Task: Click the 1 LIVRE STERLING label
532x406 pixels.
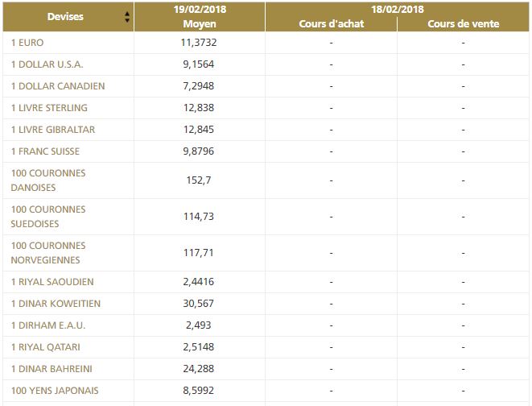Action: pyautogui.click(x=49, y=108)
